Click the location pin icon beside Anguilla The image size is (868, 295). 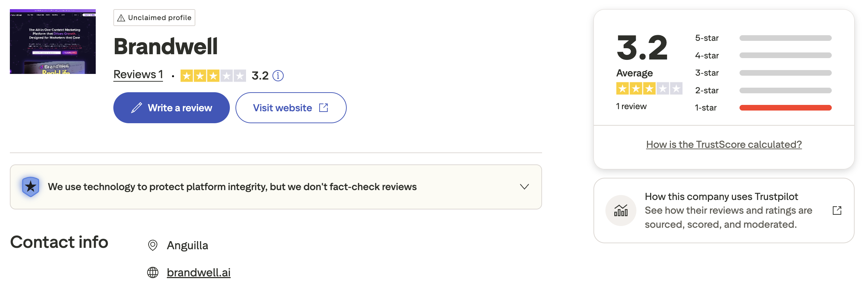tap(153, 245)
